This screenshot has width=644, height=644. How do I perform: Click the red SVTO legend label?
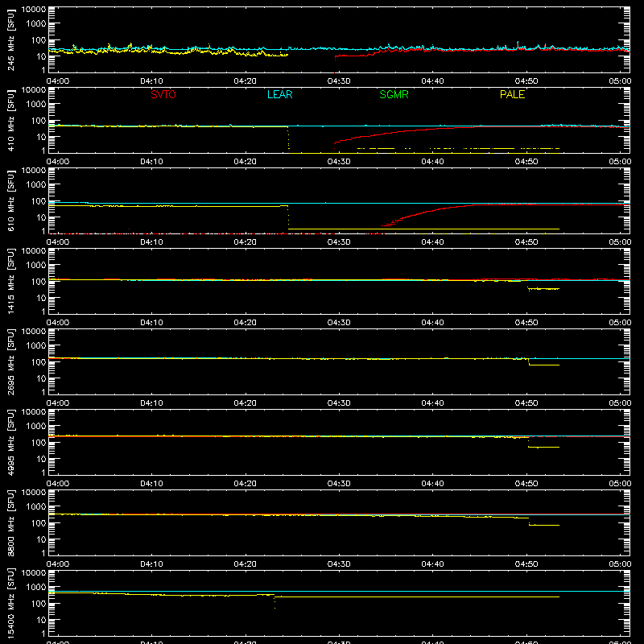tap(163, 94)
